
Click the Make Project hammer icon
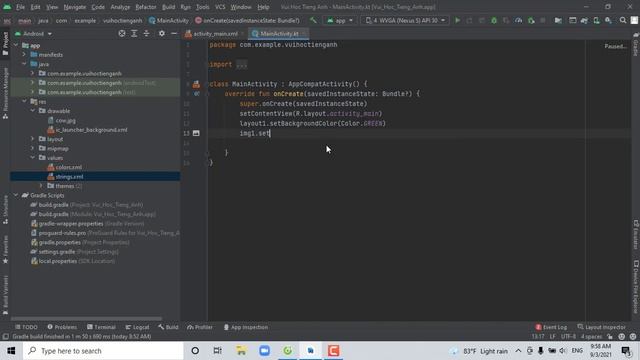[313, 20]
